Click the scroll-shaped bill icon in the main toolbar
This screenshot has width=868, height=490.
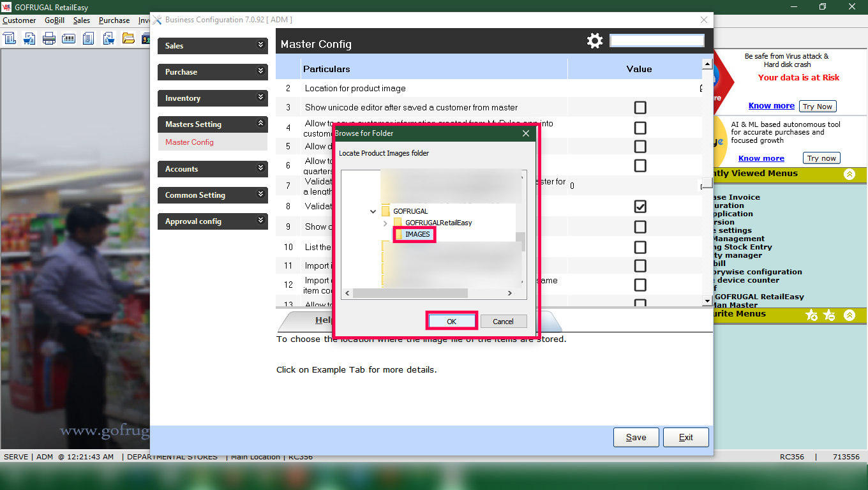(10, 38)
